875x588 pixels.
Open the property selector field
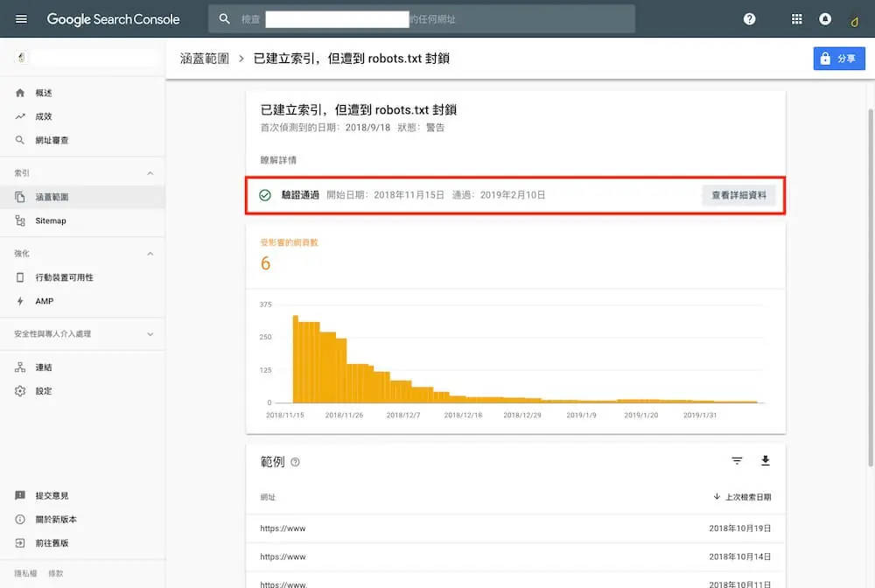pyautogui.click(x=86, y=57)
